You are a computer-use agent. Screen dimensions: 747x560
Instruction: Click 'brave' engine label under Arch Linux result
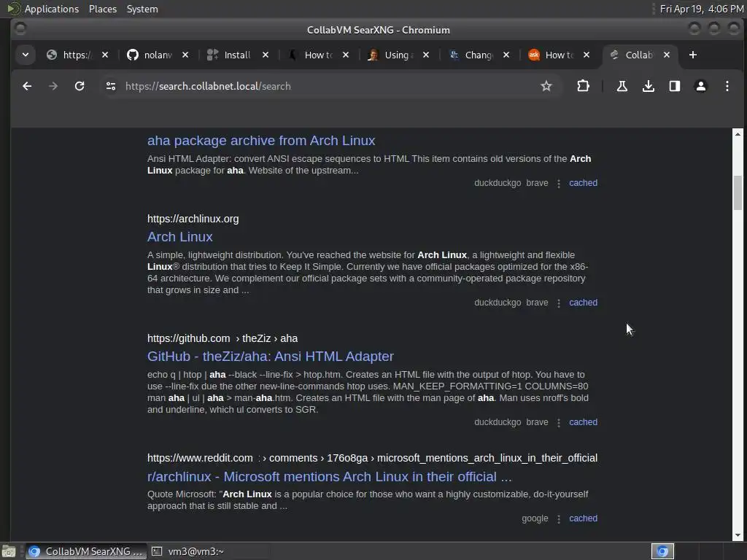tap(537, 303)
